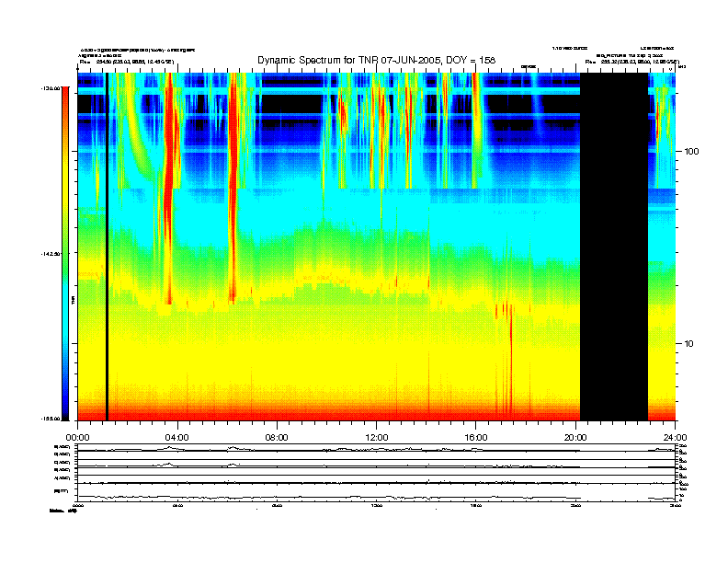
Task: Click the 10 frequency axis label
Action: click(x=689, y=344)
